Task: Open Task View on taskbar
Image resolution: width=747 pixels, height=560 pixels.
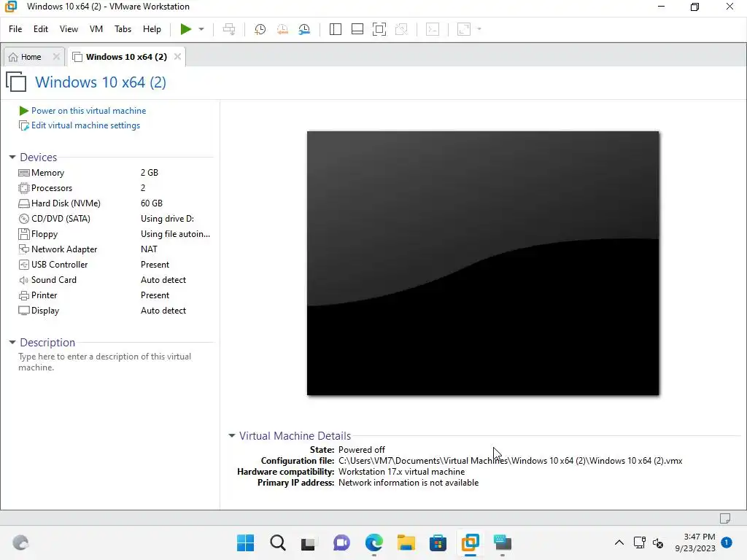Action: tap(309, 542)
